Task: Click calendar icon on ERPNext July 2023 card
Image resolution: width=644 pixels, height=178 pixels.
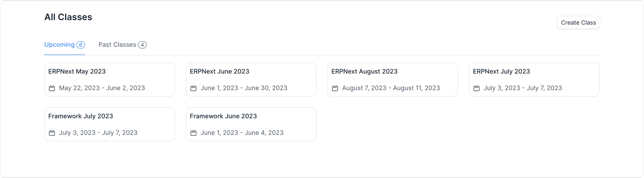Action: (476, 88)
